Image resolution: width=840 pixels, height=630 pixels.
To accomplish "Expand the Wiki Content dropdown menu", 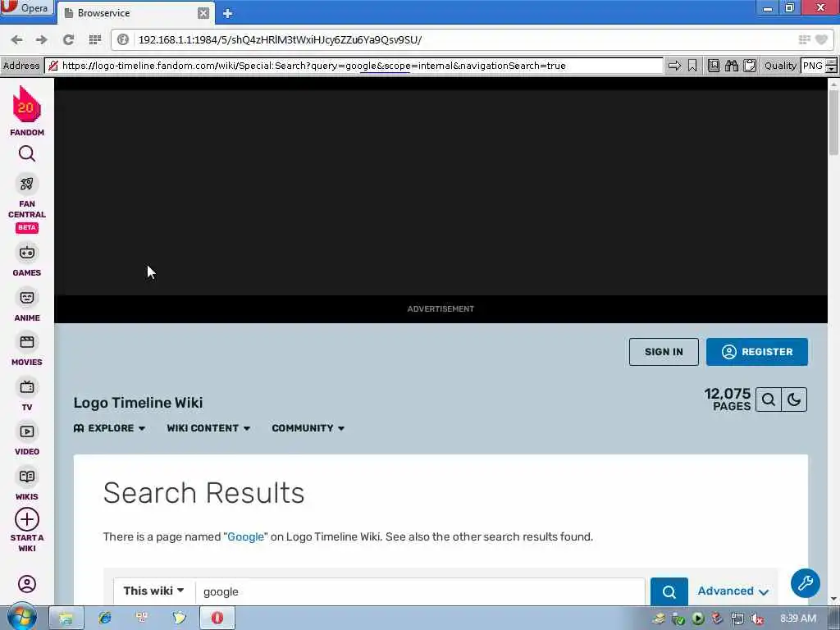I will click(x=208, y=428).
